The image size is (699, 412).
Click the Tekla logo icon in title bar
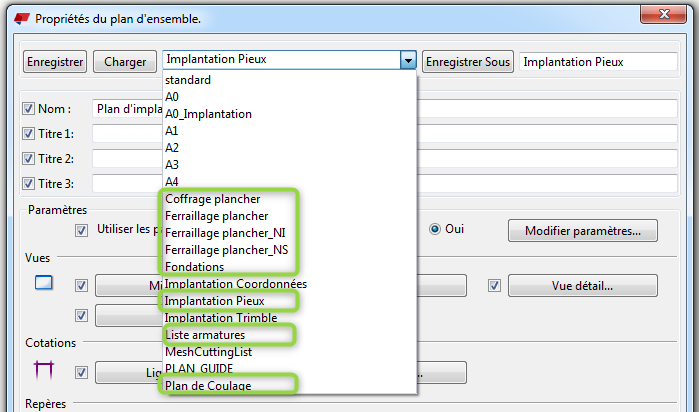click(x=19, y=18)
